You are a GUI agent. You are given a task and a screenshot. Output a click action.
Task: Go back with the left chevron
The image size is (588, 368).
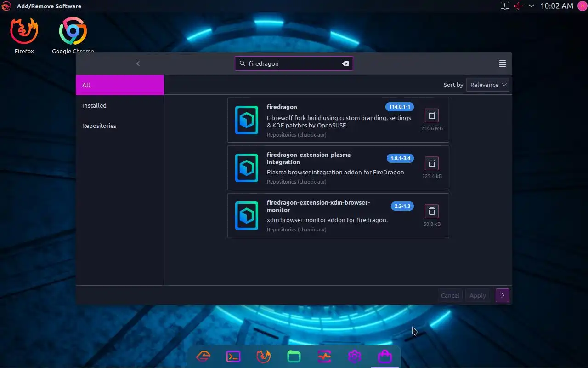click(138, 63)
